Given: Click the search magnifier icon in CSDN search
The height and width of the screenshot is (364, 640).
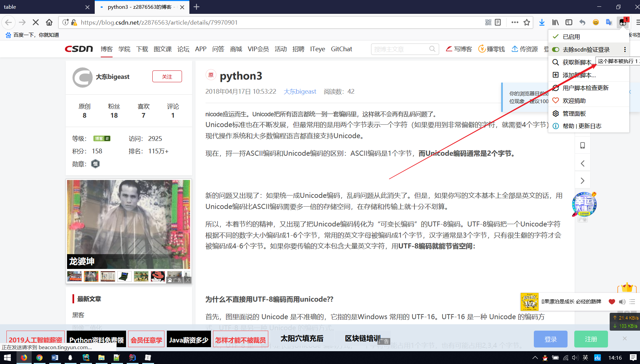Looking at the screenshot, I should (432, 49).
